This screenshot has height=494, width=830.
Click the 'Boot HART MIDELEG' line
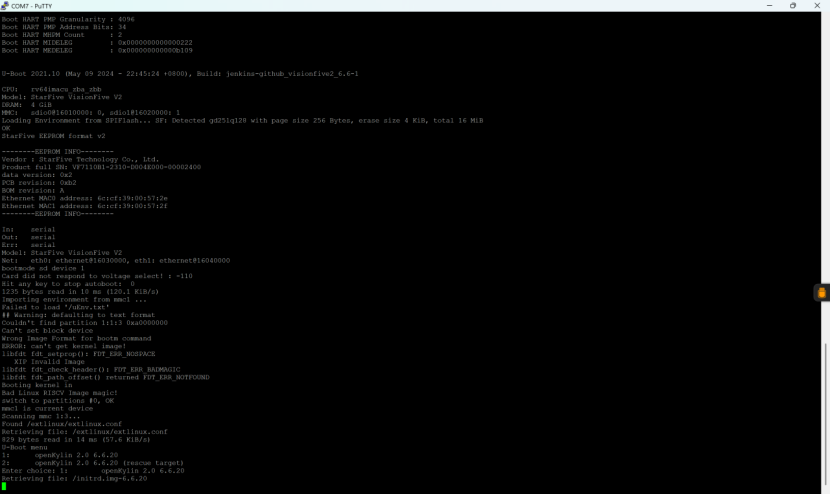pos(97,43)
